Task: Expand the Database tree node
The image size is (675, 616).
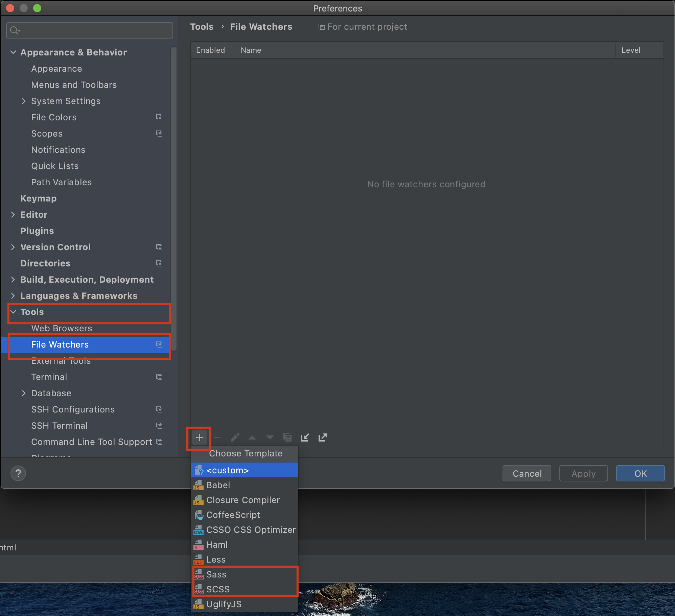Action: (x=24, y=393)
